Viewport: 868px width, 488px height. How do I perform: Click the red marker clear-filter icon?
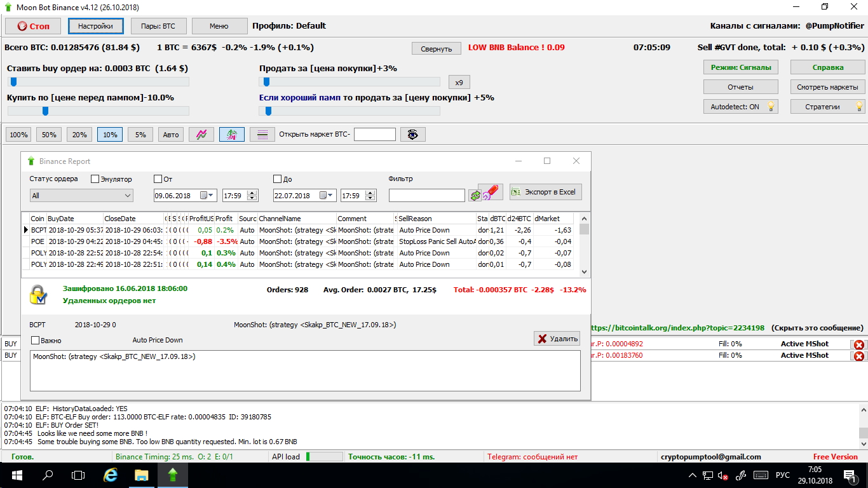click(491, 192)
